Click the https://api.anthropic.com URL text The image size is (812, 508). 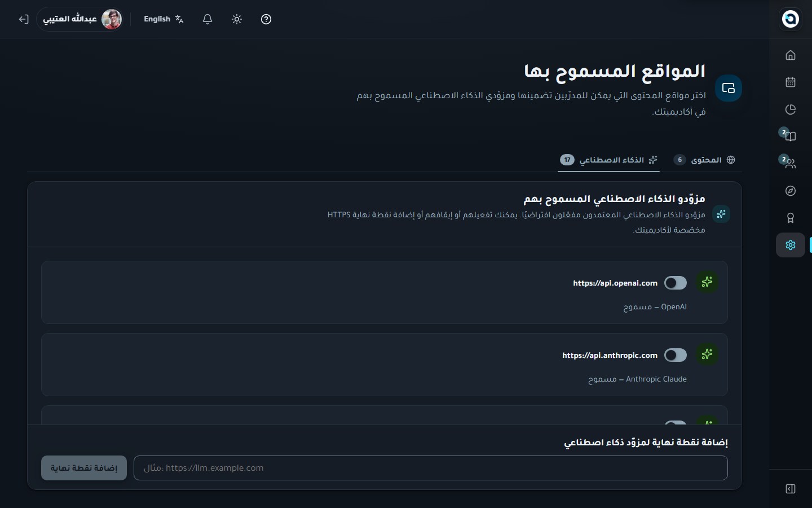coord(610,355)
